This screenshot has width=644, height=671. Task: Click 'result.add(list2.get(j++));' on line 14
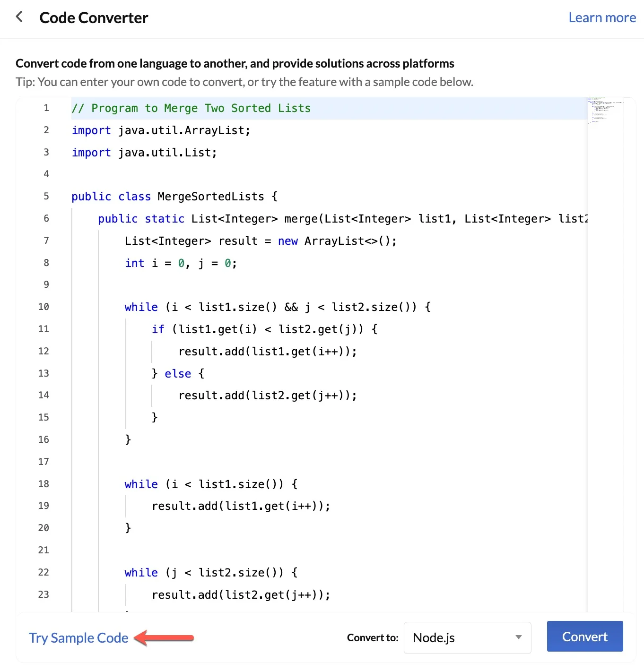(268, 396)
